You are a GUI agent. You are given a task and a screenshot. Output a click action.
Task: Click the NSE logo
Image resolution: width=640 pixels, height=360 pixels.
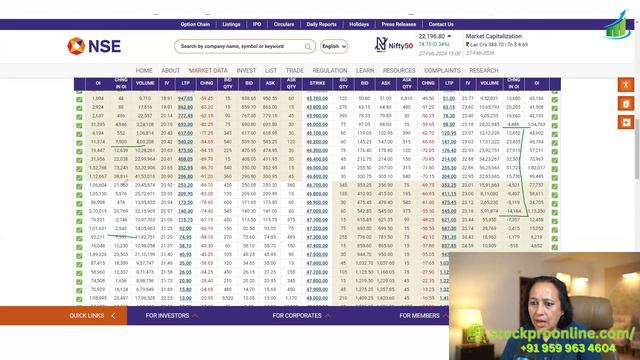pos(94,46)
